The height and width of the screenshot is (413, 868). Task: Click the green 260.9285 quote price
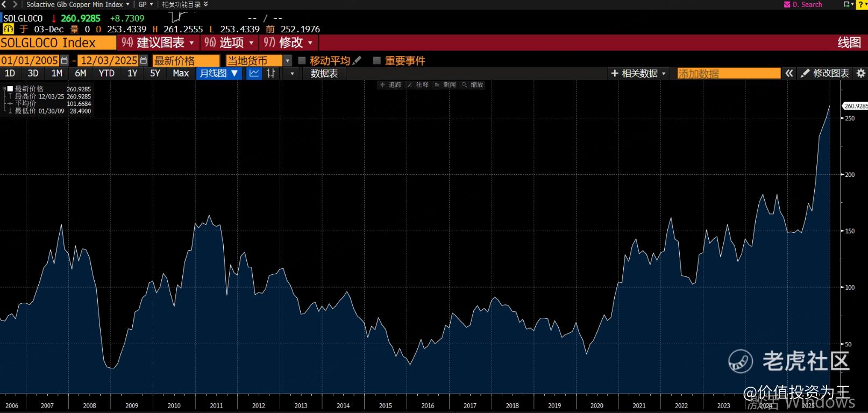point(81,18)
